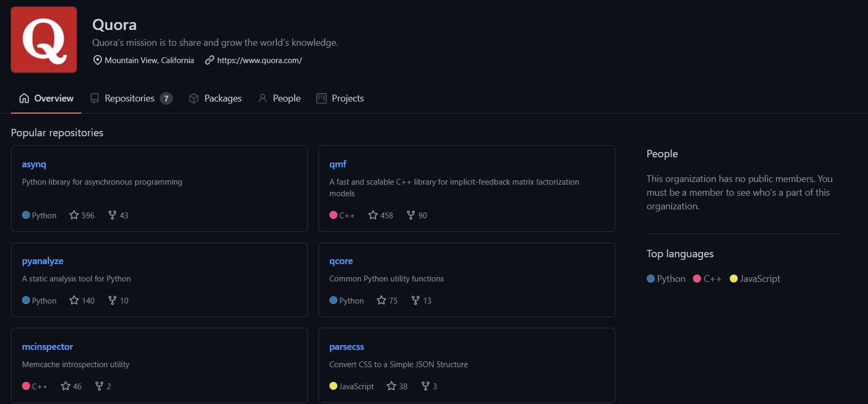Click the repository book icon beside Repositories tab
The height and width of the screenshot is (404, 868).
(x=94, y=98)
